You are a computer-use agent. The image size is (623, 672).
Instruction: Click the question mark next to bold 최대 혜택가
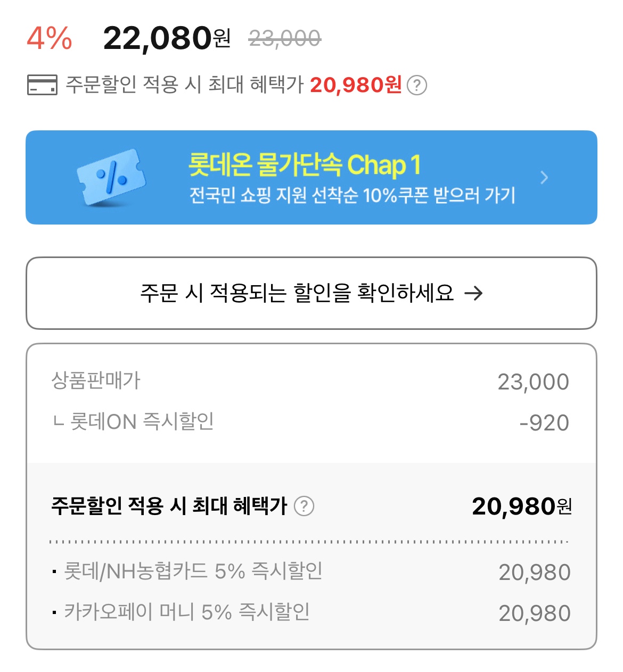[304, 505]
